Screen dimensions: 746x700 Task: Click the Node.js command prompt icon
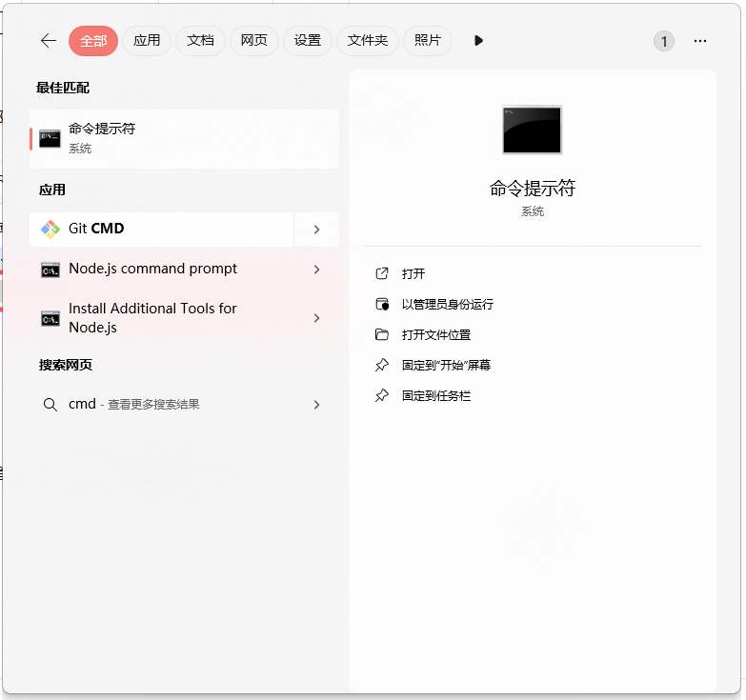[50, 270]
